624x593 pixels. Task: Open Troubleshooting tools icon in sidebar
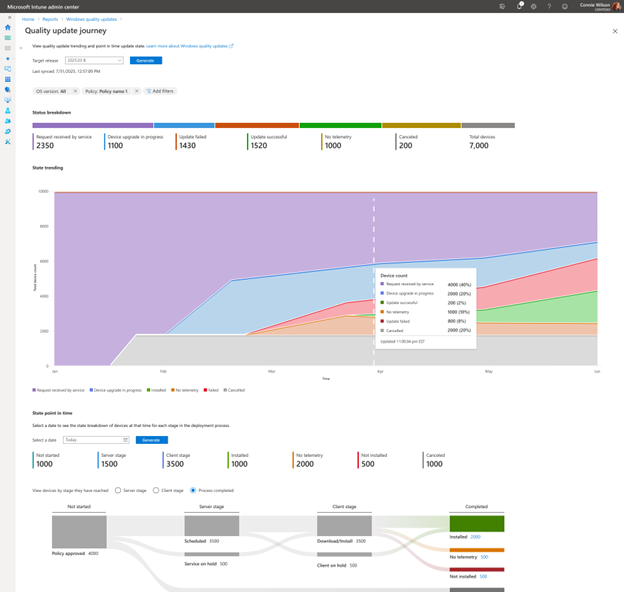8,142
